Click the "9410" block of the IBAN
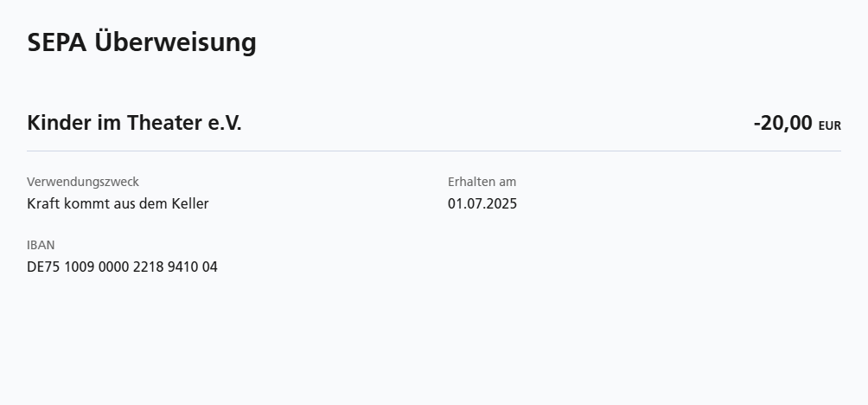 click(x=183, y=267)
